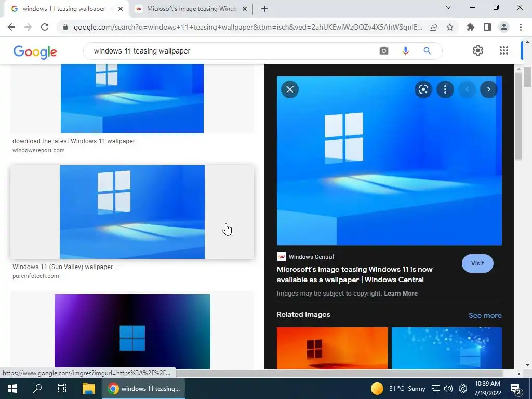The width and height of the screenshot is (532, 399).
Task: Share this page from the address bar
Action: 433,27
